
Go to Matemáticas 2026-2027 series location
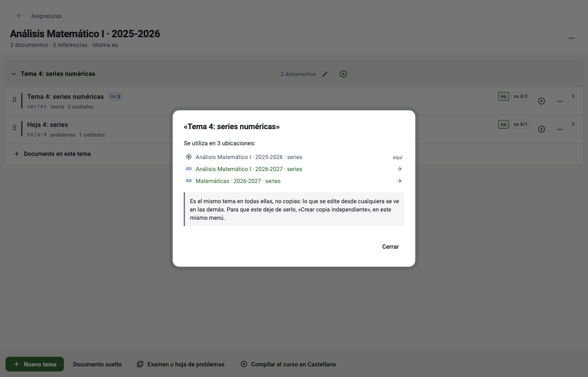294,181
